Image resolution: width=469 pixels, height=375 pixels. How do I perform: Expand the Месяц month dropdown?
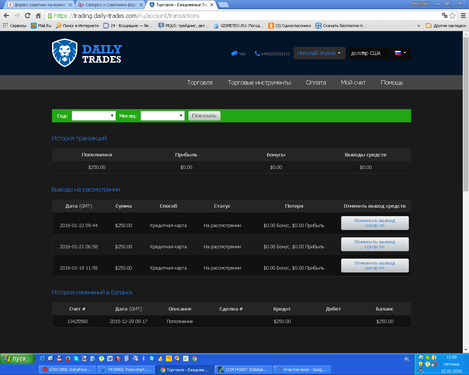click(162, 116)
